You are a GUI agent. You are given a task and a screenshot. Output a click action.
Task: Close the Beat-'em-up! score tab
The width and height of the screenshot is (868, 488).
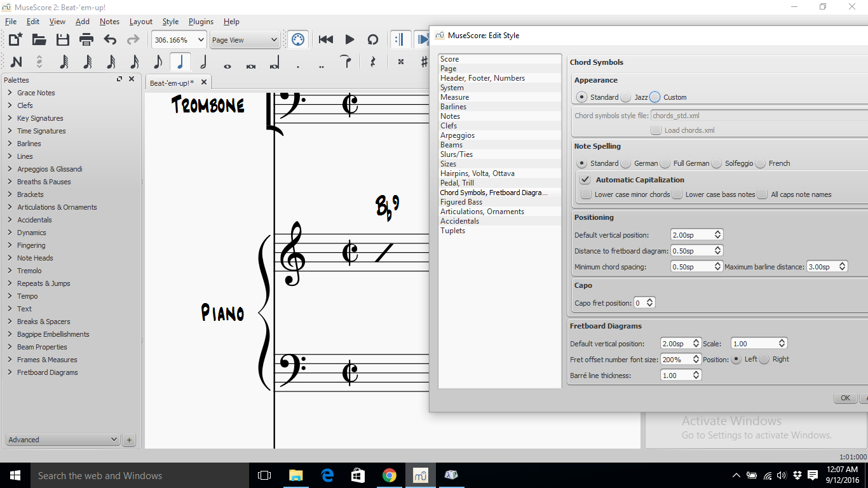[x=204, y=82]
